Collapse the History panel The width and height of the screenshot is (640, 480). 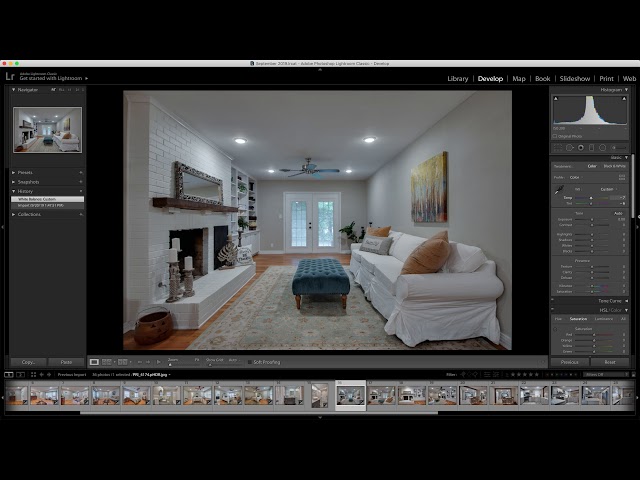(x=13, y=191)
